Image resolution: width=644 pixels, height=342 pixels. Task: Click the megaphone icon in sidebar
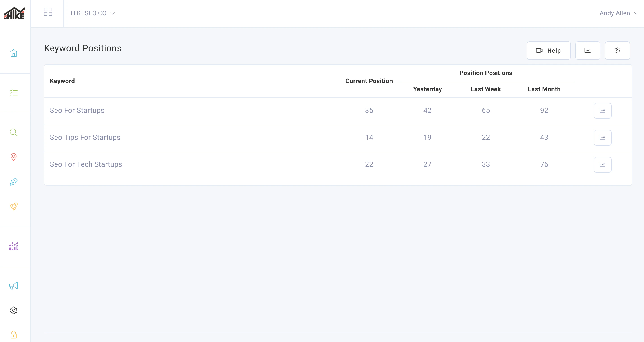pyautogui.click(x=13, y=286)
